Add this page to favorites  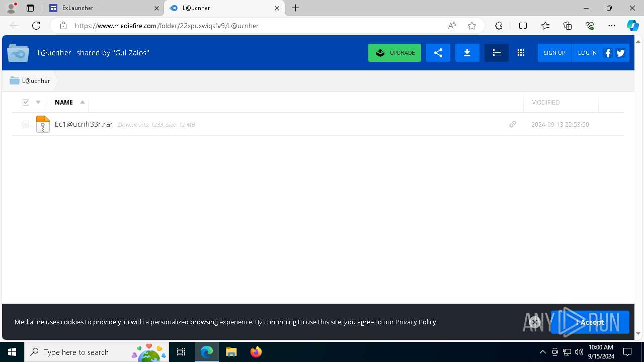472,26
